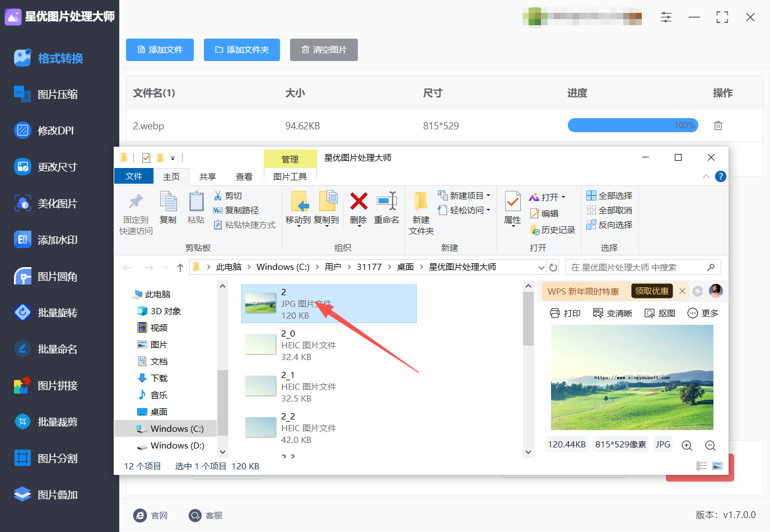Open the address bar history dropdown

click(542, 268)
